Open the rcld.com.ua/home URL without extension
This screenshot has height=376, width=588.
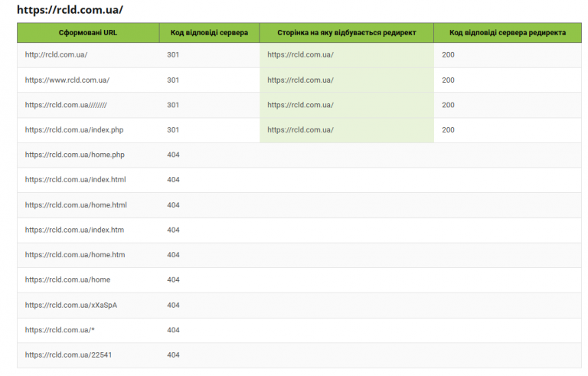(67, 280)
